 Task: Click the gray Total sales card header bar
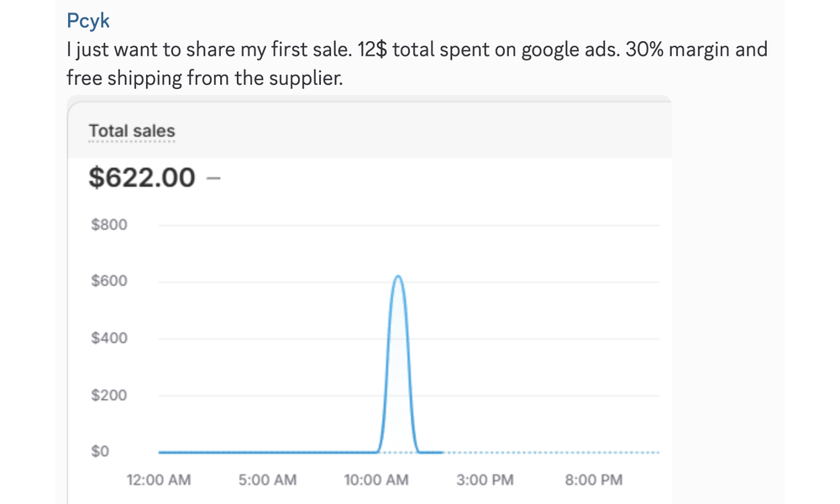click(x=420, y=131)
